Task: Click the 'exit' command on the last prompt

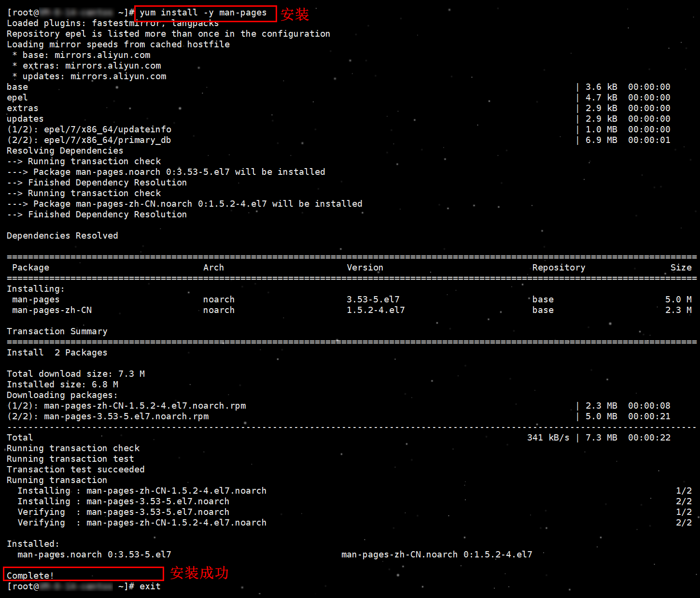Action: [150, 586]
